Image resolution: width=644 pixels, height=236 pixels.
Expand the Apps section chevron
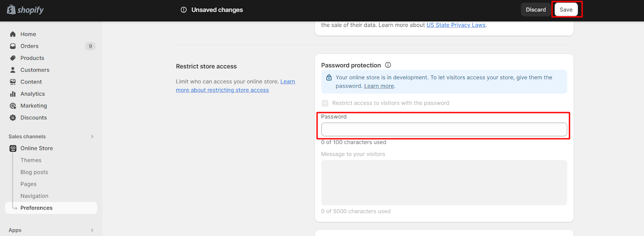[x=92, y=230]
